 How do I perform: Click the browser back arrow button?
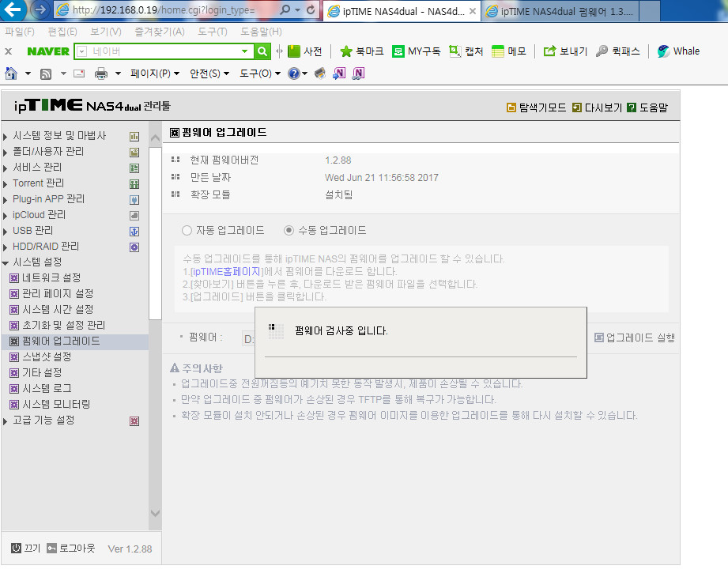(13, 9)
